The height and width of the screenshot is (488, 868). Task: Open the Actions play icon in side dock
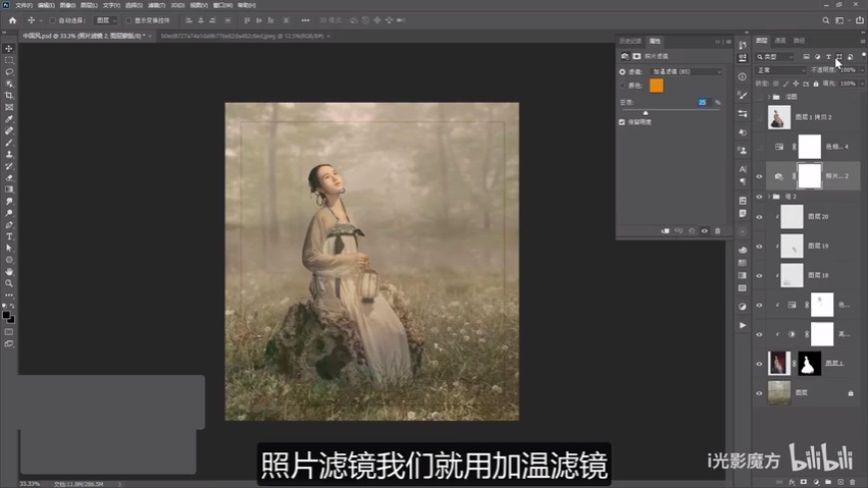click(742, 325)
